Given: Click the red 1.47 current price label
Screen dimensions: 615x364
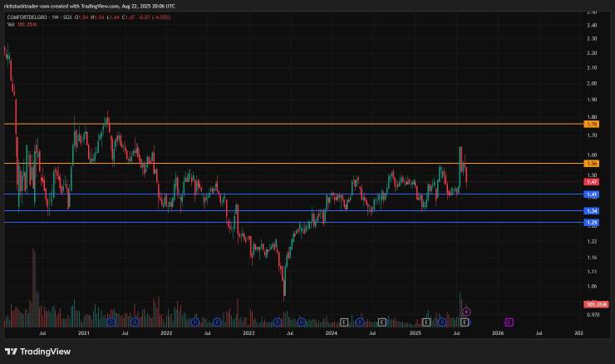Looking at the screenshot, I should point(592,182).
